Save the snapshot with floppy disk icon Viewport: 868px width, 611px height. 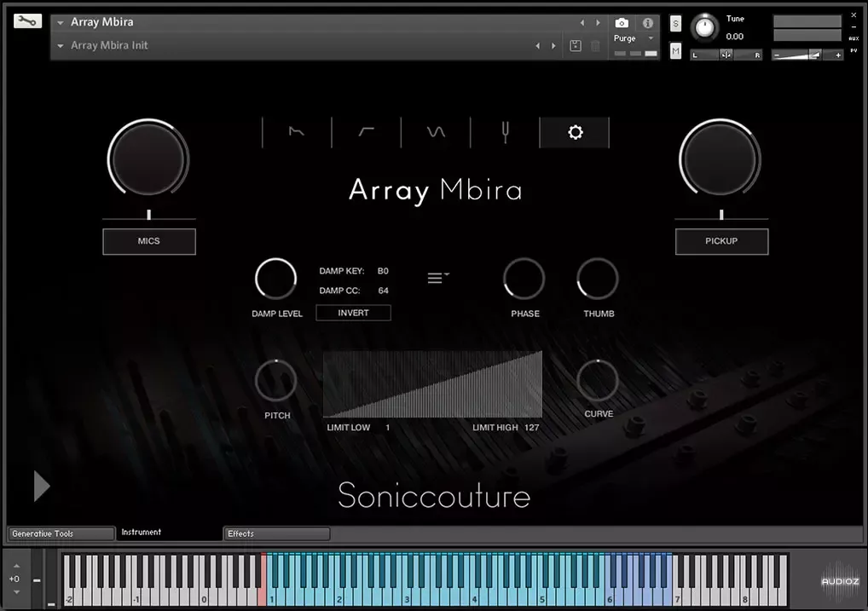click(x=576, y=46)
